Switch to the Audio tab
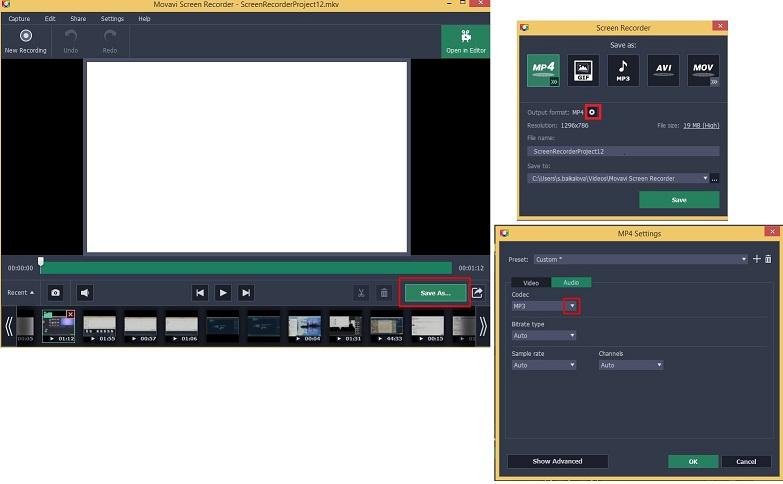 tap(571, 283)
